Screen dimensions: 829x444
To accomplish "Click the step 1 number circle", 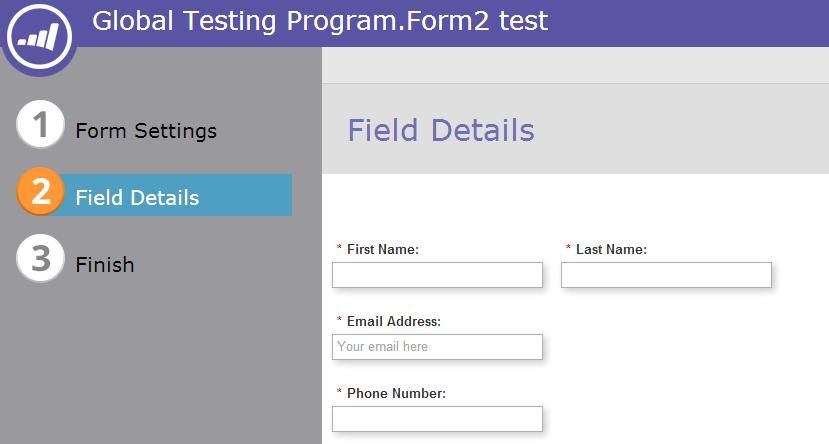I will click(x=40, y=125).
